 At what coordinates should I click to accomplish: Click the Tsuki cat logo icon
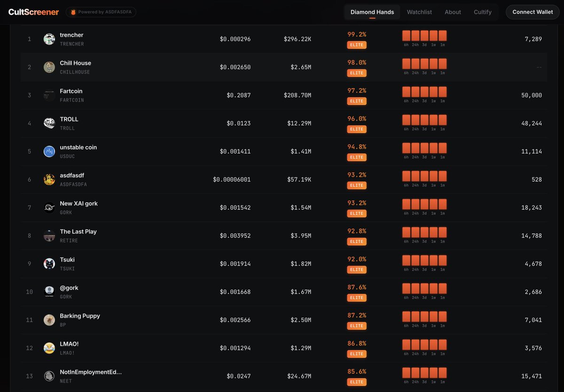49,263
